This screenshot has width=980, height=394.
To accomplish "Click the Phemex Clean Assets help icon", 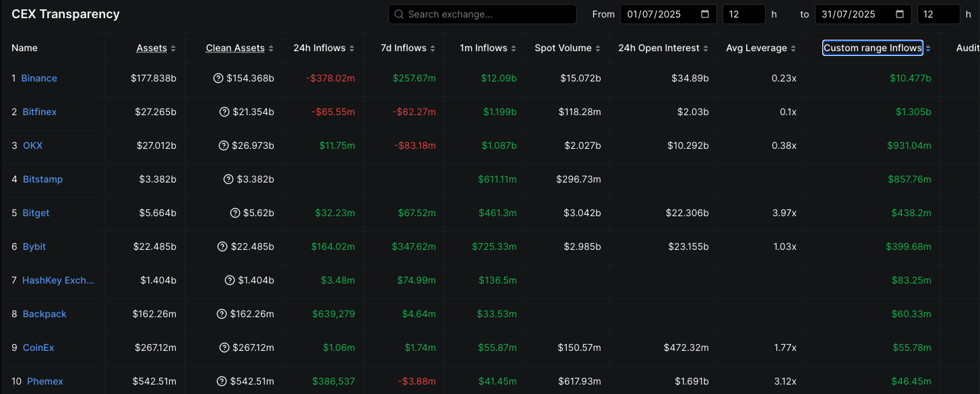I will click(x=222, y=381).
